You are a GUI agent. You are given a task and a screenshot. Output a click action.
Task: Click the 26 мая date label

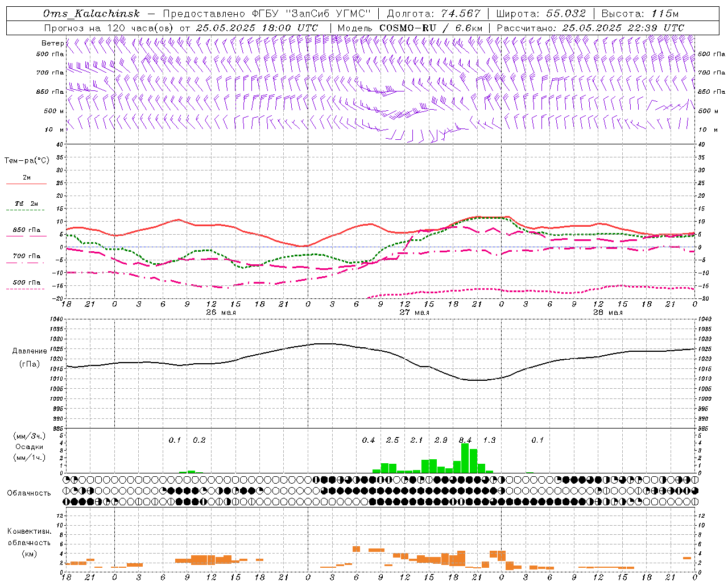click(221, 313)
